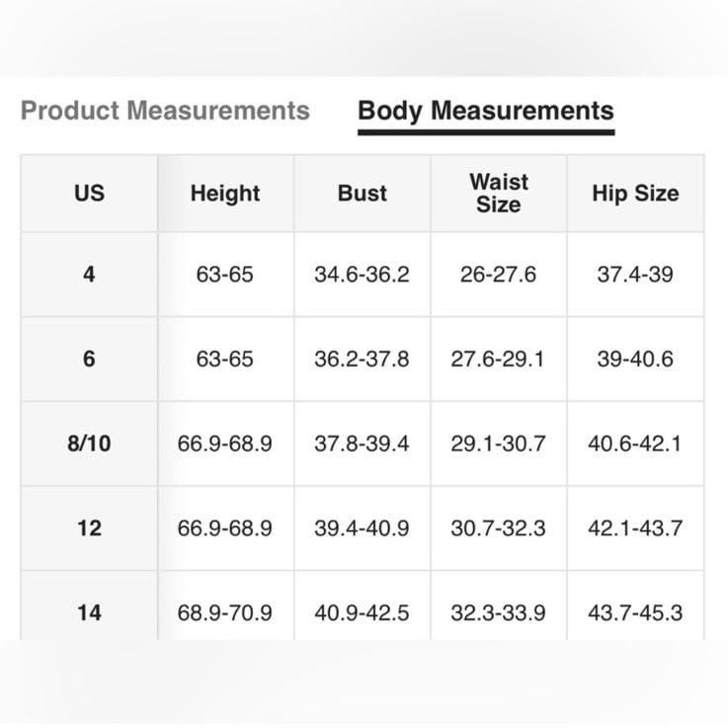Click the 34.6-36.2 bust cell
Viewport: 728px width, 728px height.
point(363,275)
